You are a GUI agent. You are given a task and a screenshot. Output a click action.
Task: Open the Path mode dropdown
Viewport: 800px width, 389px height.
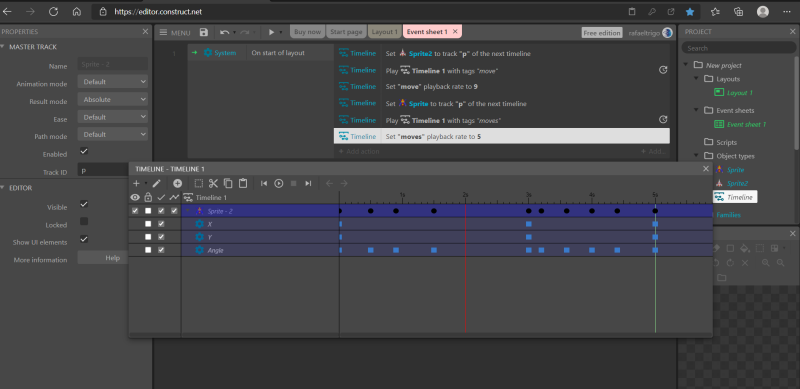113,134
